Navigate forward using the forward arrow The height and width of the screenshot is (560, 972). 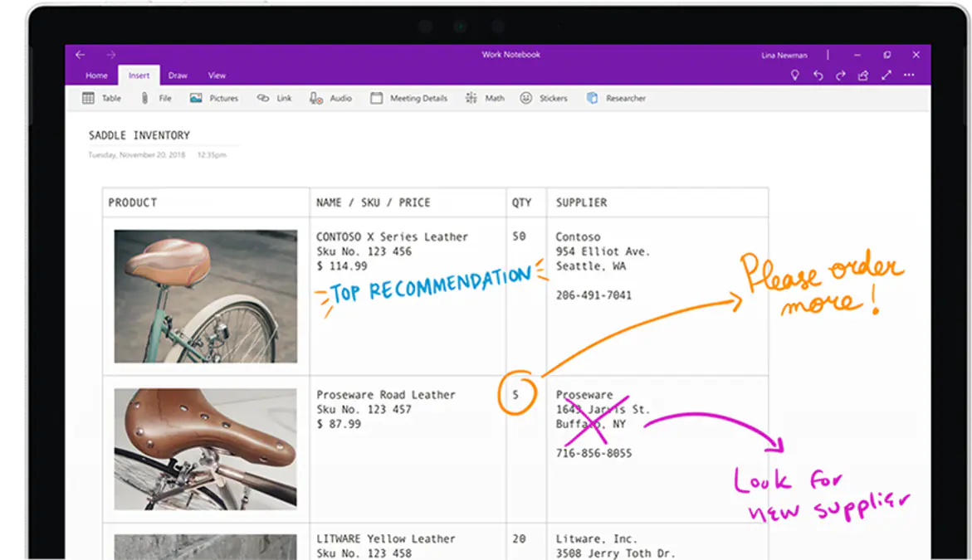110,54
